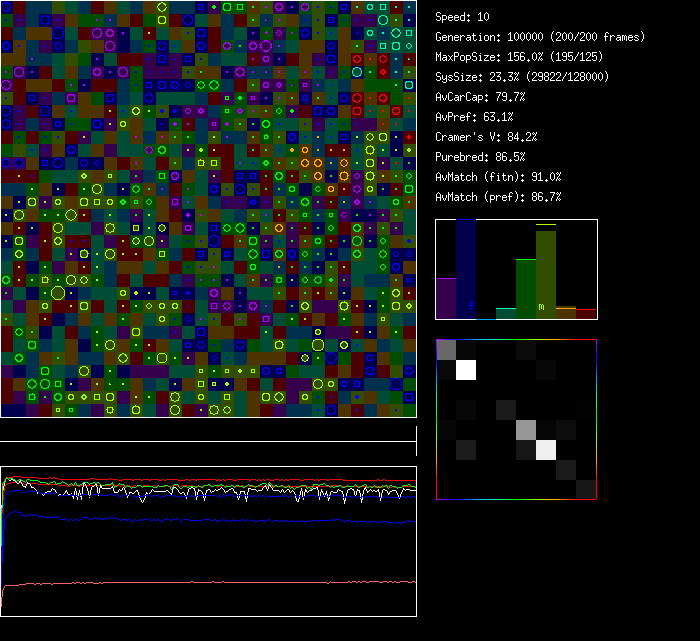
Task: Click the blue 'f' marker in histogram
Action: pyautogui.click(x=470, y=304)
